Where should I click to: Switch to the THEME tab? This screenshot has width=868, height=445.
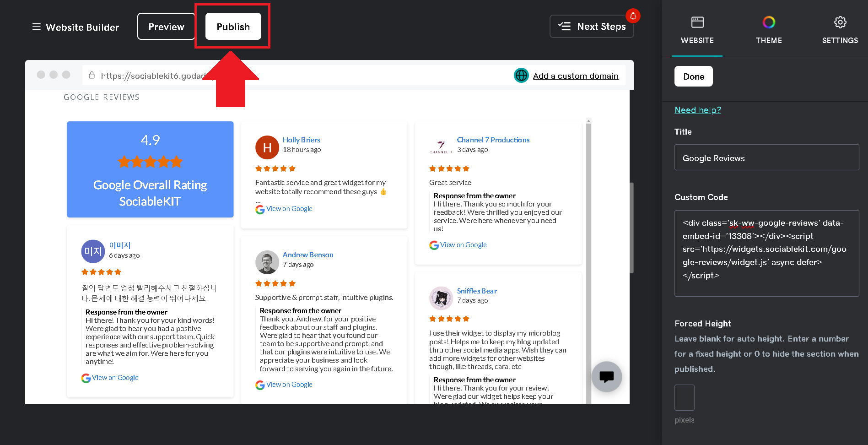769,29
